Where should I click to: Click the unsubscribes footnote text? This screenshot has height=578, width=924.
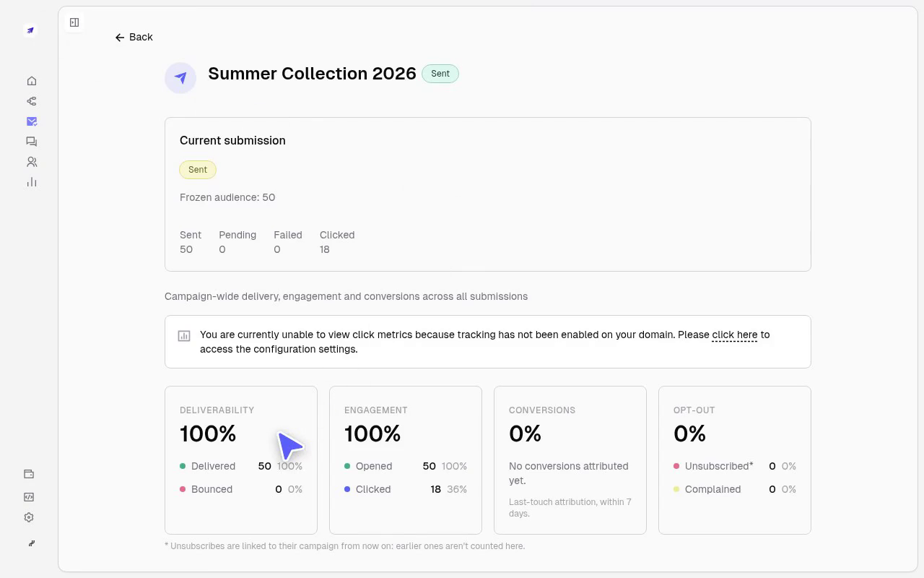344,546
